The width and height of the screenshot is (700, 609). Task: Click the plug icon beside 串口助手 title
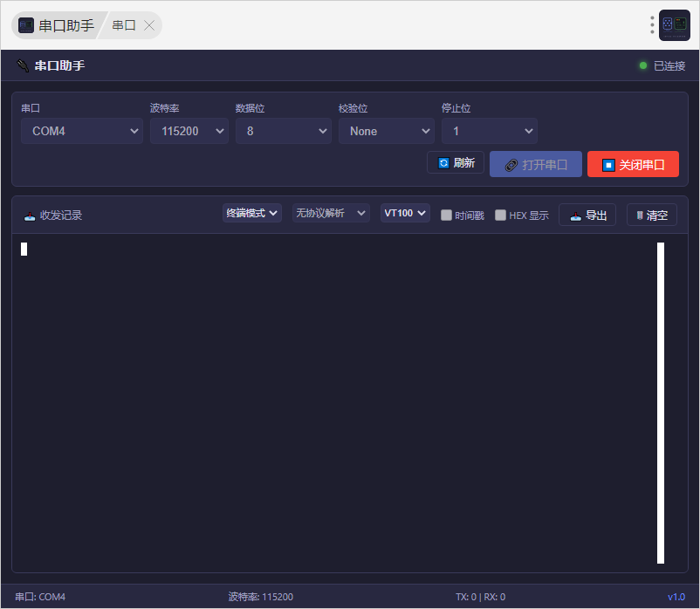point(23,65)
